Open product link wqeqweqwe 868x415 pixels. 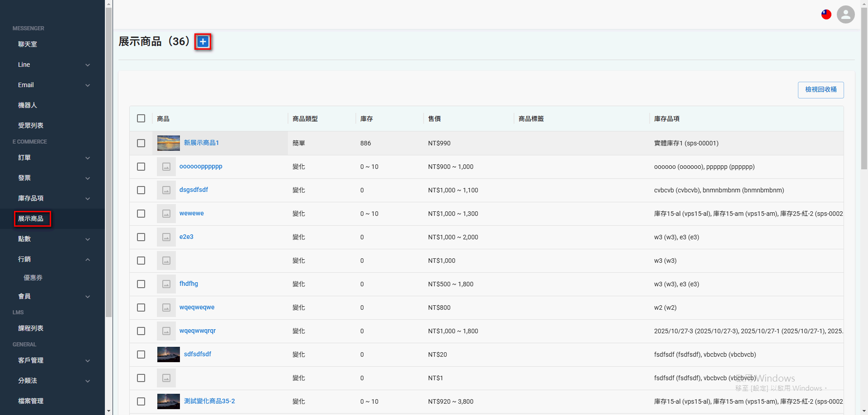197,307
